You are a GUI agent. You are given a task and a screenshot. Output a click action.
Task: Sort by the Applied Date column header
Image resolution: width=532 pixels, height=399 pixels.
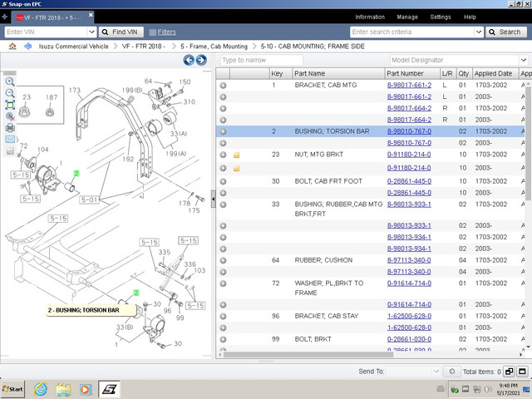pos(495,73)
